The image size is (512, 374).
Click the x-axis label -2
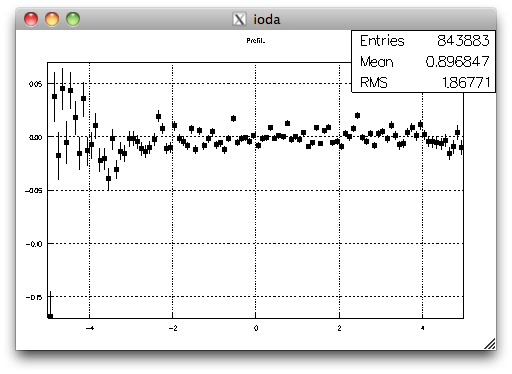pos(173,328)
